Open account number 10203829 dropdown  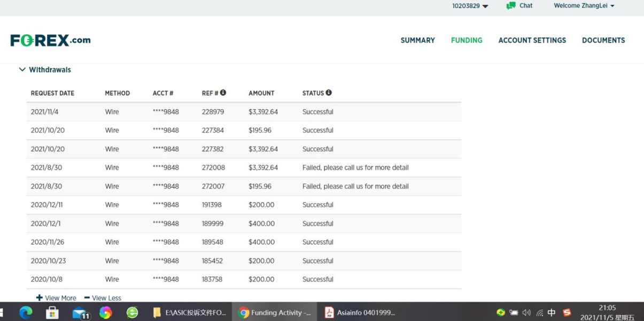(470, 6)
